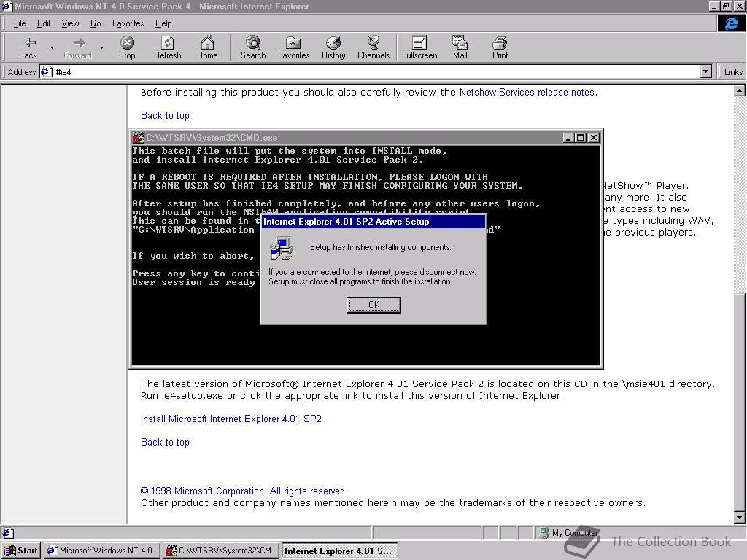This screenshot has height=560, width=747.
Task: Open the Mail toolbar button
Action: coord(460,47)
